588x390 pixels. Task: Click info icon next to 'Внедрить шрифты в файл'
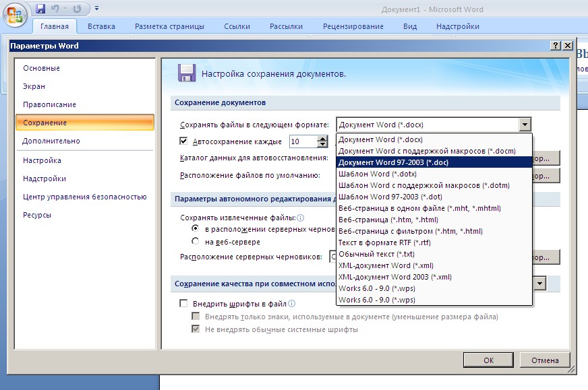point(291,304)
